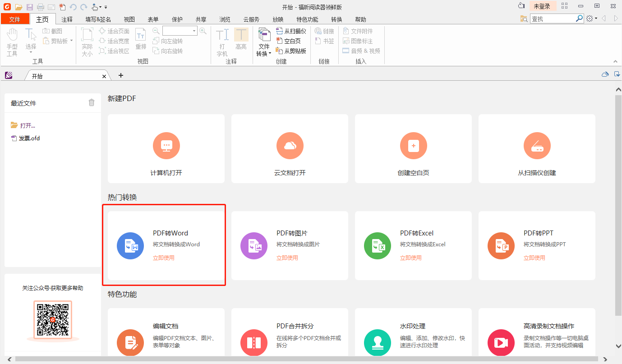Click the Print icon in quick access toolbar
Image resolution: width=622 pixels, height=364 pixels.
41,7
